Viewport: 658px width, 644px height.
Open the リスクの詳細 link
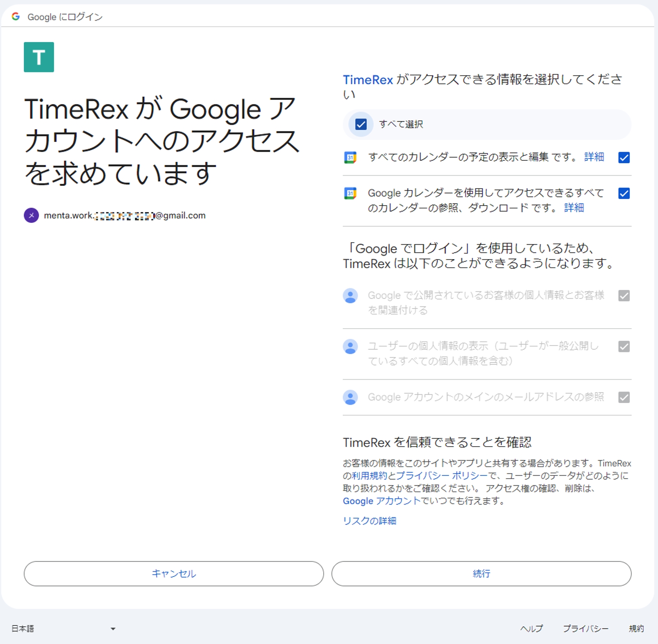pyautogui.click(x=370, y=521)
